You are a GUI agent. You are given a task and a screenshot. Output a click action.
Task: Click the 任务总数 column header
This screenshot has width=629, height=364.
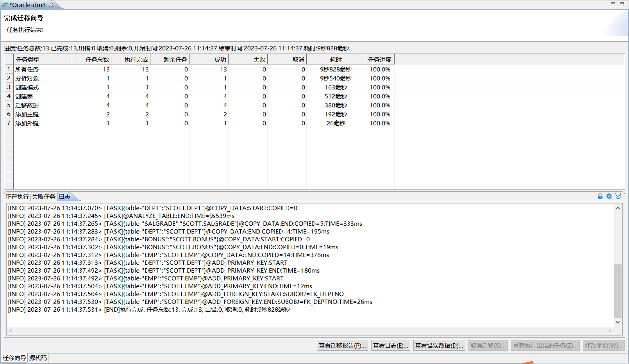coord(92,59)
